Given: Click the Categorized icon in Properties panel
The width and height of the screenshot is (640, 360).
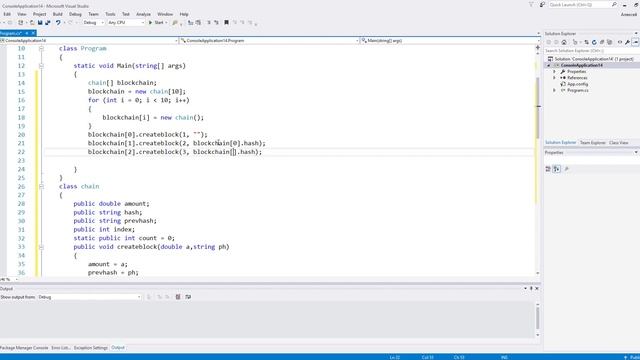Looking at the screenshot, I should pyautogui.click(x=548, y=169).
